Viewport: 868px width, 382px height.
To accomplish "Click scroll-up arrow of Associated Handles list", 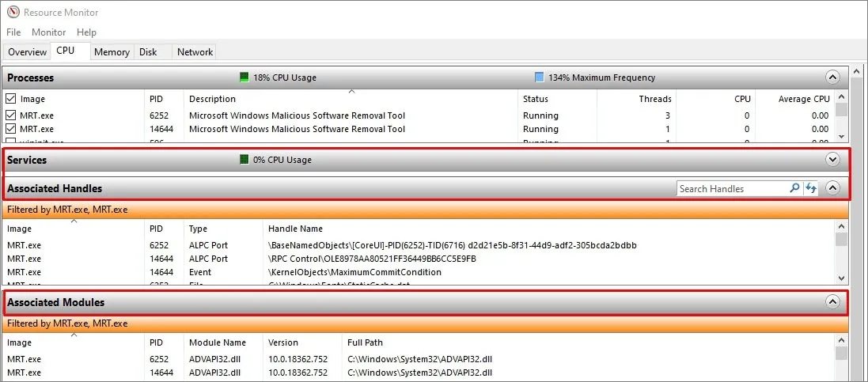I will pyautogui.click(x=841, y=226).
